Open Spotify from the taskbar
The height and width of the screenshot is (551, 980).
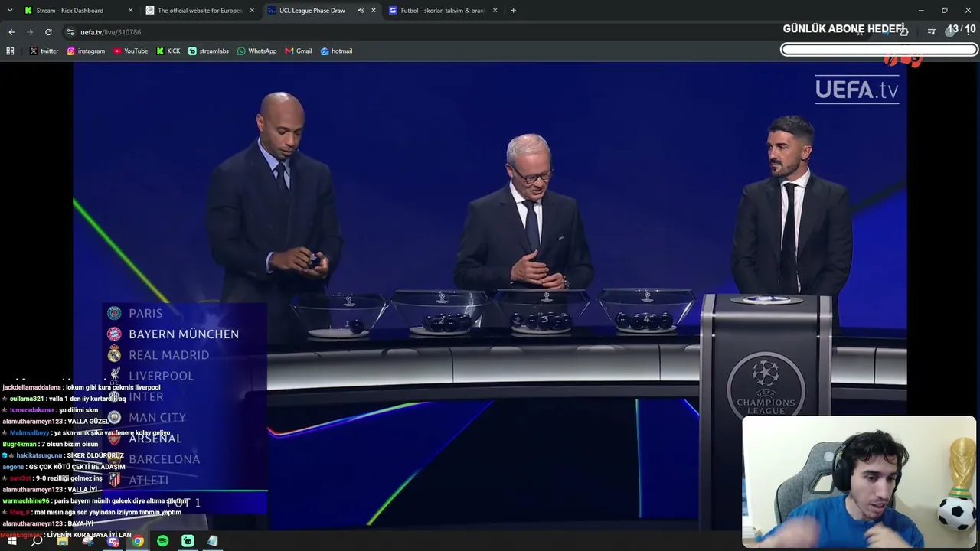[163, 541]
